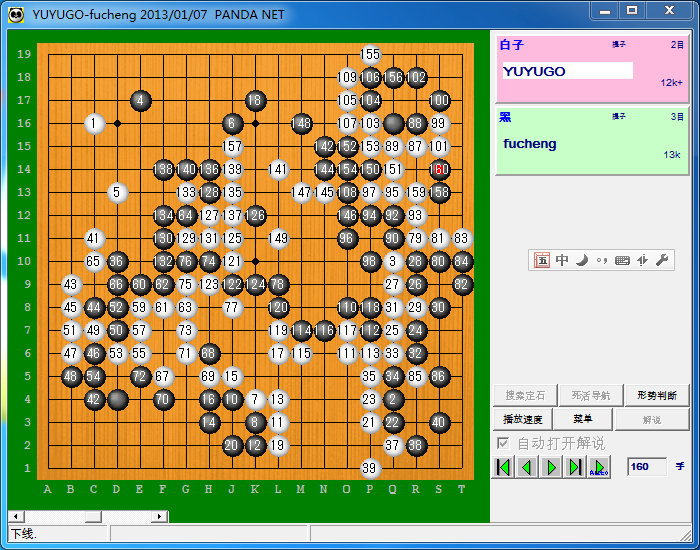The width and height of the screenshot is (700, 550).
Task: Click black stone 82 on the board
Action: click(x=462, y=284)
